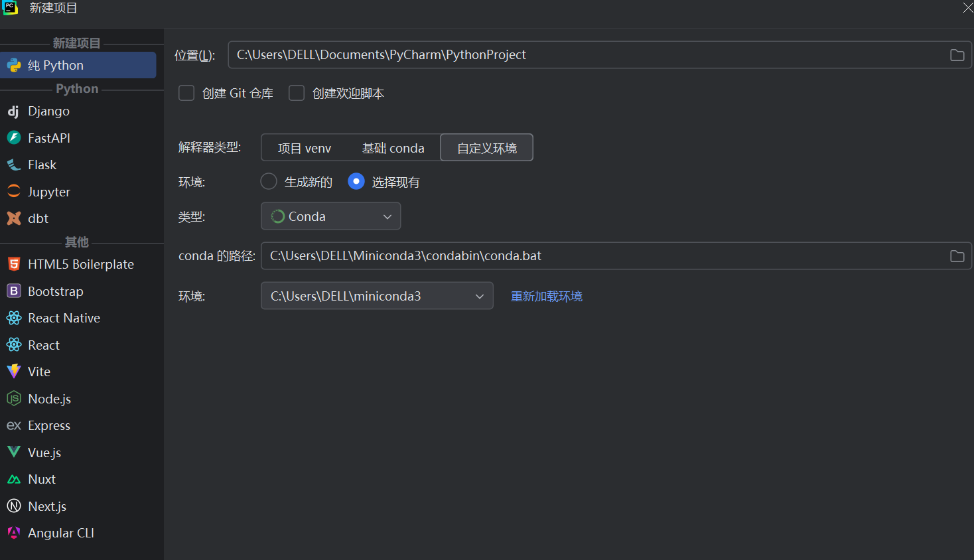Open the Conda type dropdown

coord(330,216)
